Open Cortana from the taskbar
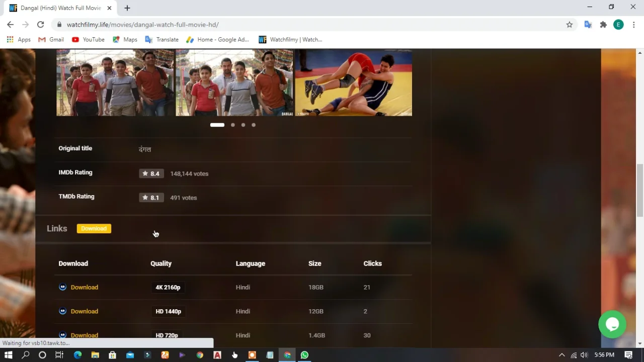The width and height of the screenshot is (644, 362). click(42, 355)
